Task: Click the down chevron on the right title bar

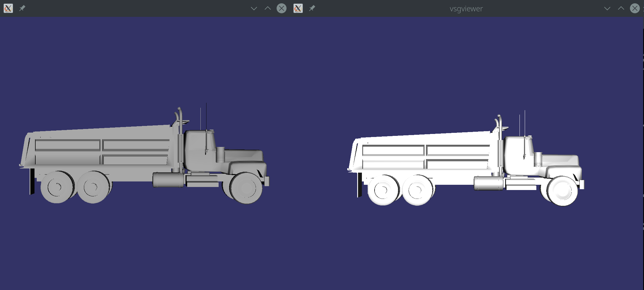Action: [608, 9]
